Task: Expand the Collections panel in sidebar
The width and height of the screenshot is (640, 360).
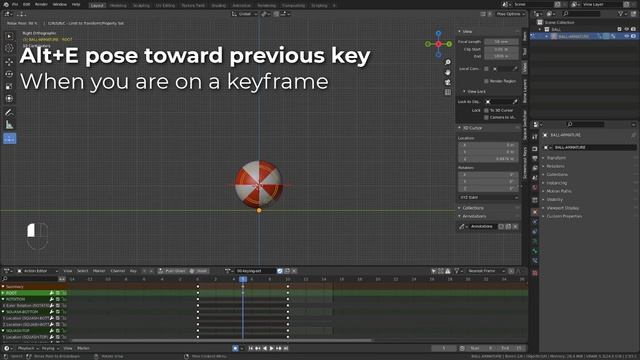Action: point(459,208)
